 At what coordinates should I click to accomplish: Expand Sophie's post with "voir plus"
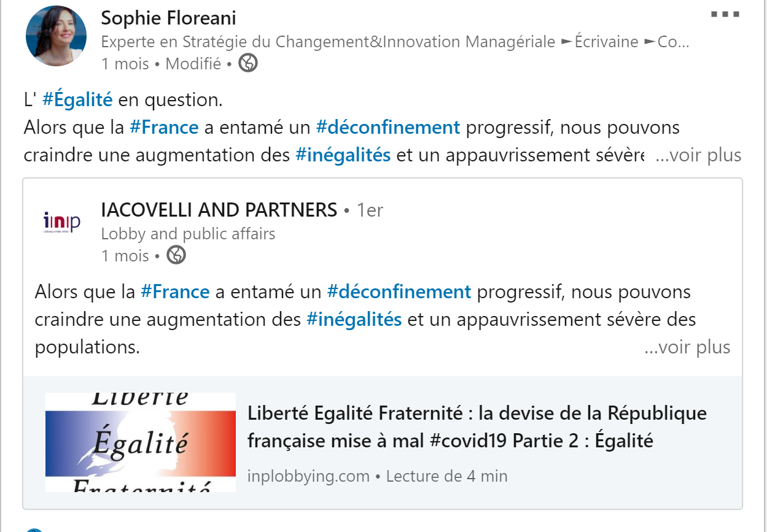click(x=698, y=155)
